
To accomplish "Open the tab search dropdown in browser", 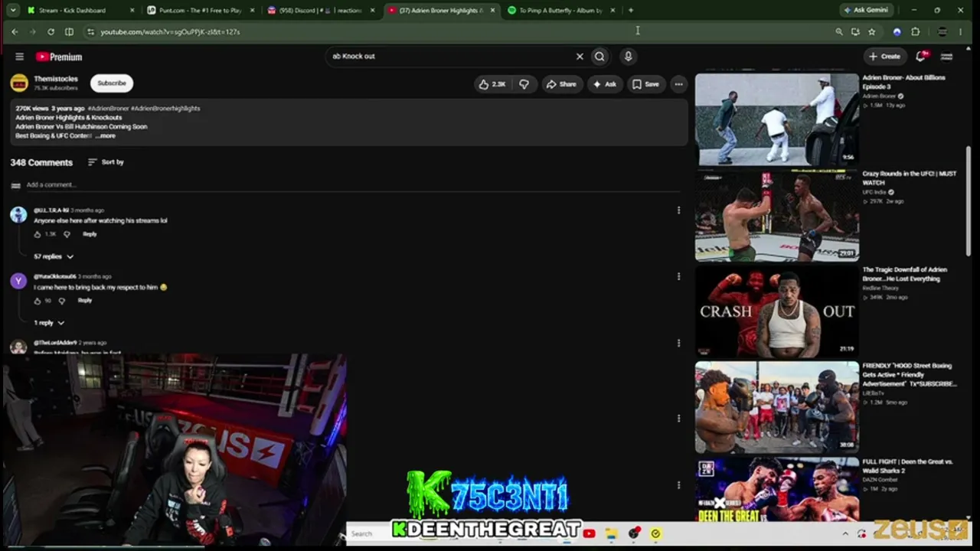I will pyautogui.click(x=13, y=10).
